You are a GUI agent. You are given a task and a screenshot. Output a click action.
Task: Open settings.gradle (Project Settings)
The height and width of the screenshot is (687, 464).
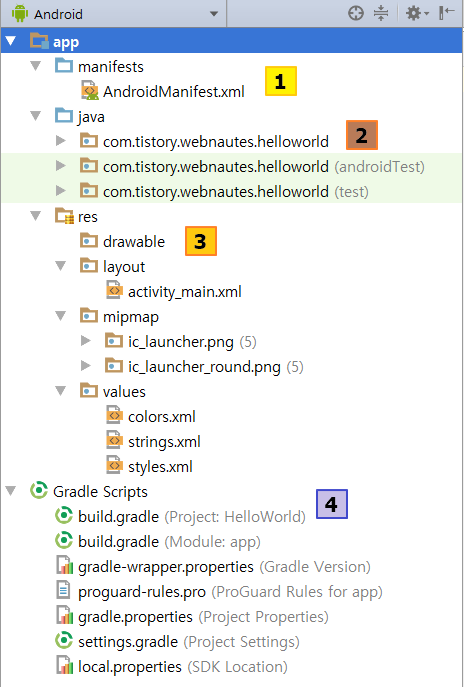188,641
